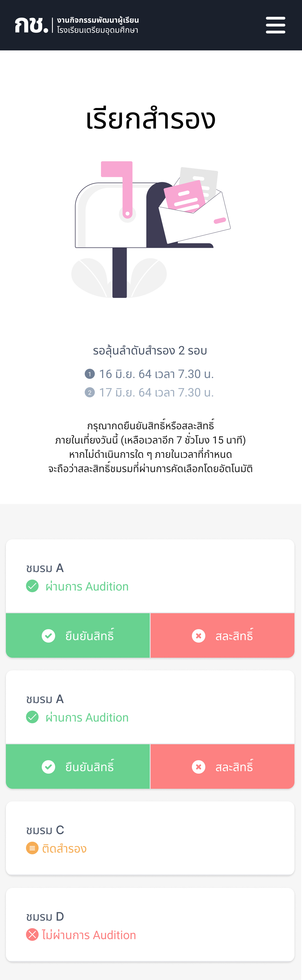302x980 pixels.
Task: Confirm rights with first ยืนยันสิทธิ์ button
Action: tap(78, 635)
